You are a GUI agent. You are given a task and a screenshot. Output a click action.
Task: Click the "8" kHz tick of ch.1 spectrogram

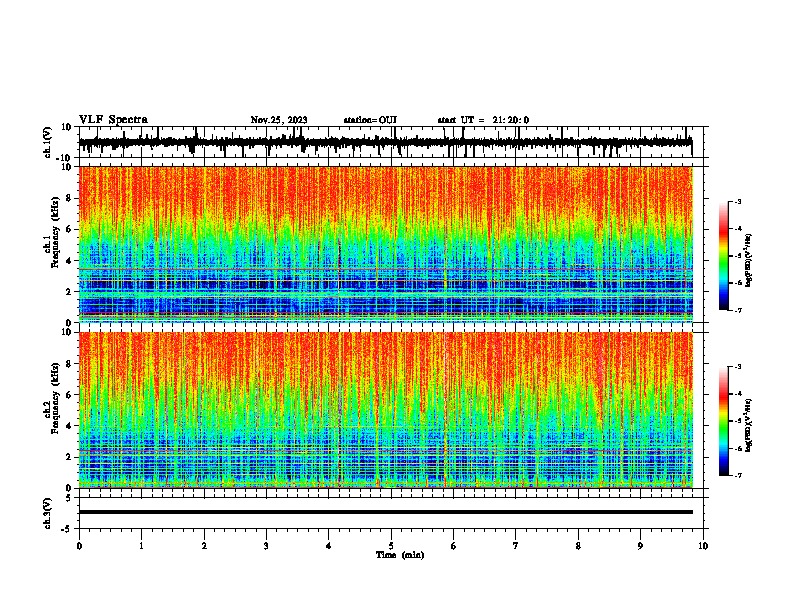69,198
